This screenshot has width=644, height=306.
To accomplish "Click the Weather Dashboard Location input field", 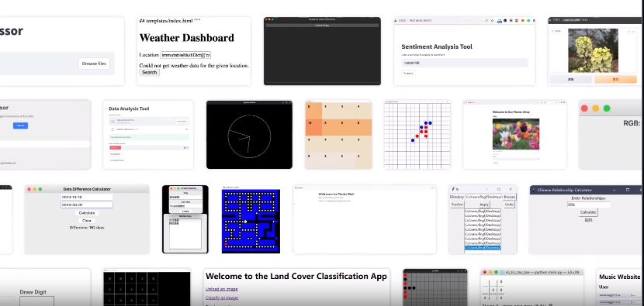I will point(185,55).
